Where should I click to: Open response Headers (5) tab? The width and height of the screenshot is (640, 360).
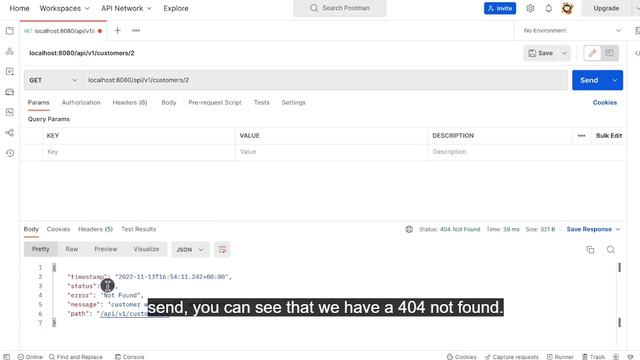pos(95,229)
